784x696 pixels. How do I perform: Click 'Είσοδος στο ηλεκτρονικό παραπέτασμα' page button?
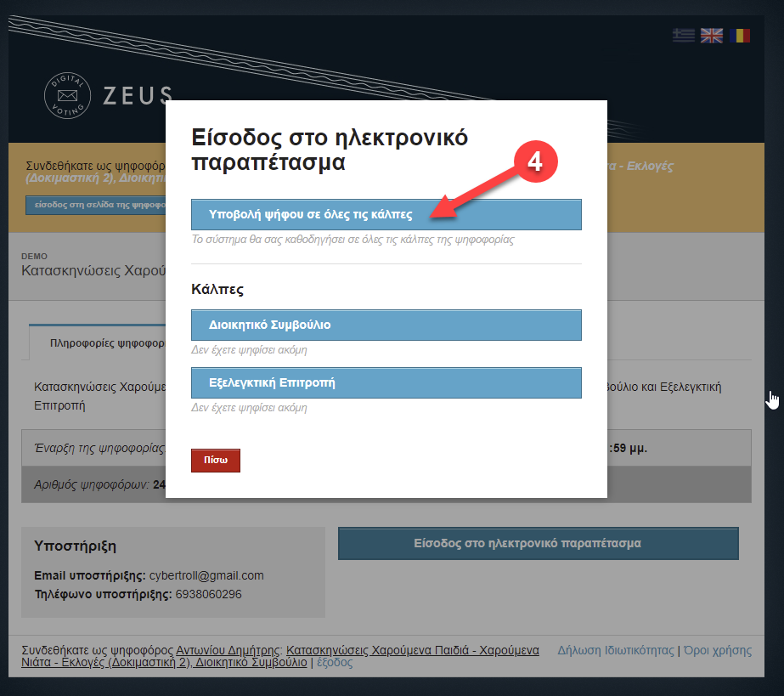coord(538,543)
